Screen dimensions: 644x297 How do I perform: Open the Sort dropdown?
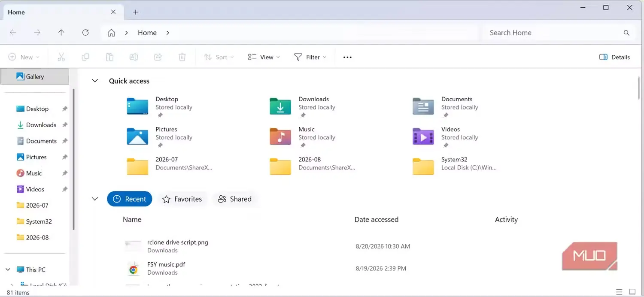click(x=219, y=57)
